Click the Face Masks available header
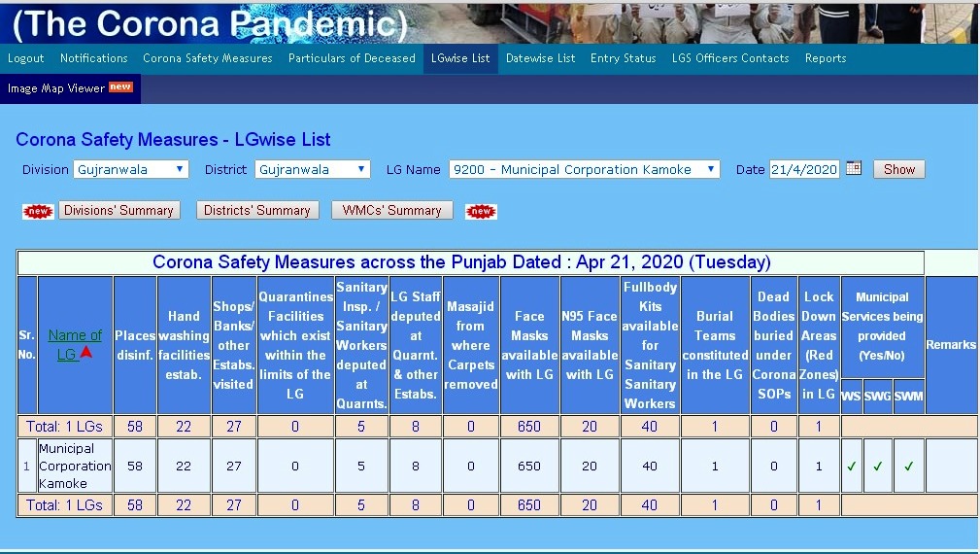 (x=529, y=345)
